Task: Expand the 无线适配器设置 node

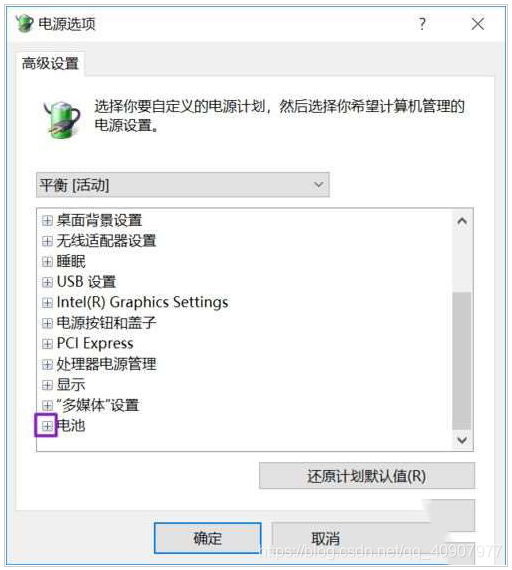Action: pyautogui.click(x=47, y=241)
